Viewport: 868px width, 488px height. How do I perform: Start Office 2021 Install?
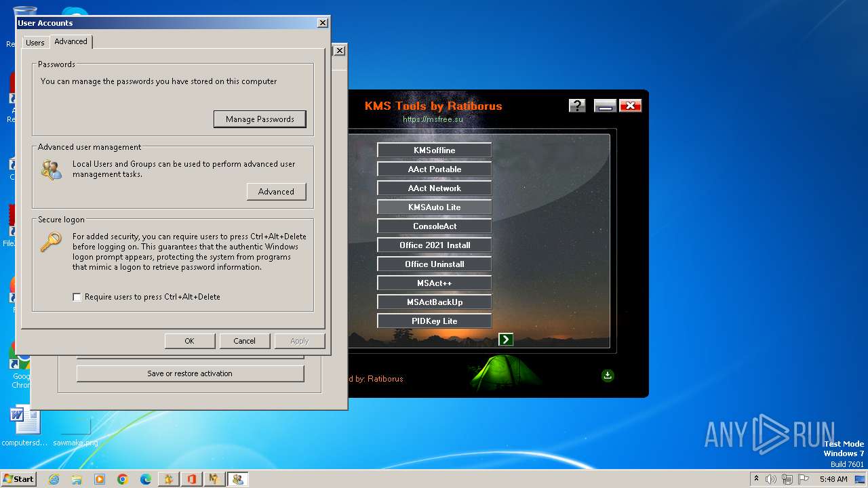(434, 245)
